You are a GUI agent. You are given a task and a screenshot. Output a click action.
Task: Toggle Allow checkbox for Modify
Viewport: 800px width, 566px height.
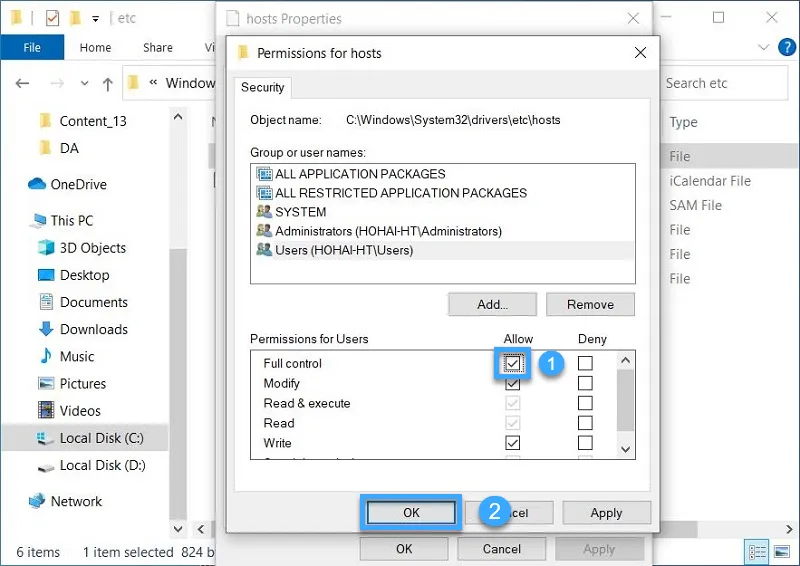[513, 383]
